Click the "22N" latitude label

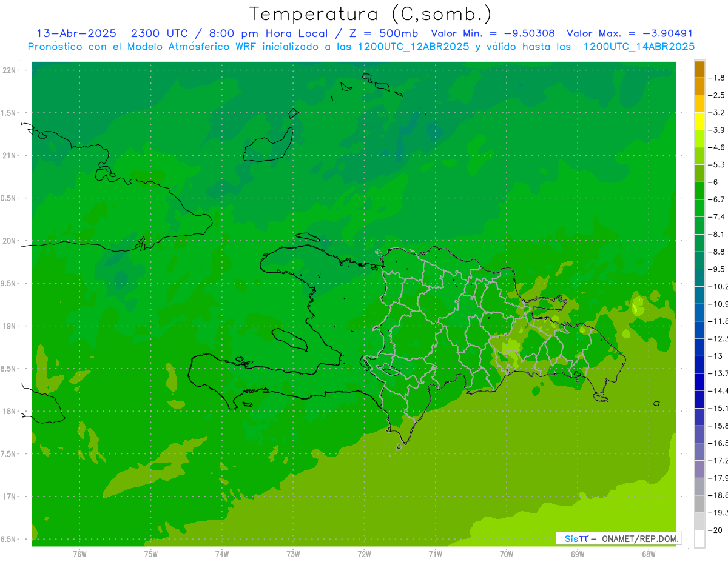pos(9,70)
